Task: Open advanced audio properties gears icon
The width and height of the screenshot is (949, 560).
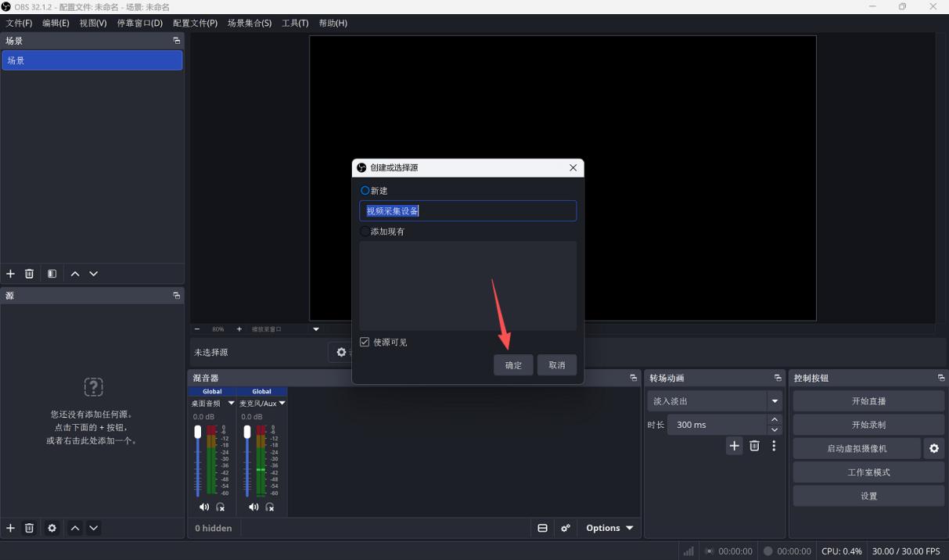Action: (x=566, y=528)
